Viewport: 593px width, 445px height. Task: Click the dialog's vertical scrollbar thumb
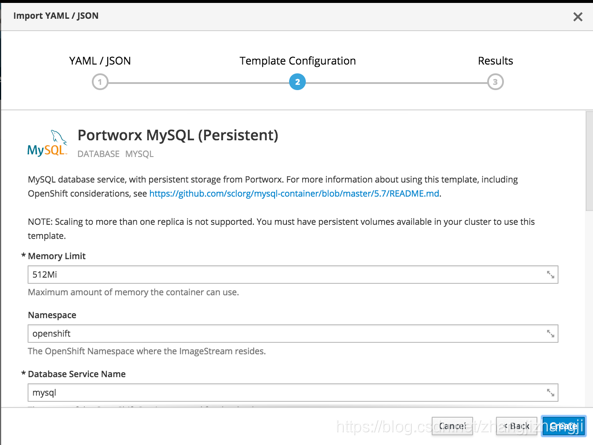pos(589,161)
